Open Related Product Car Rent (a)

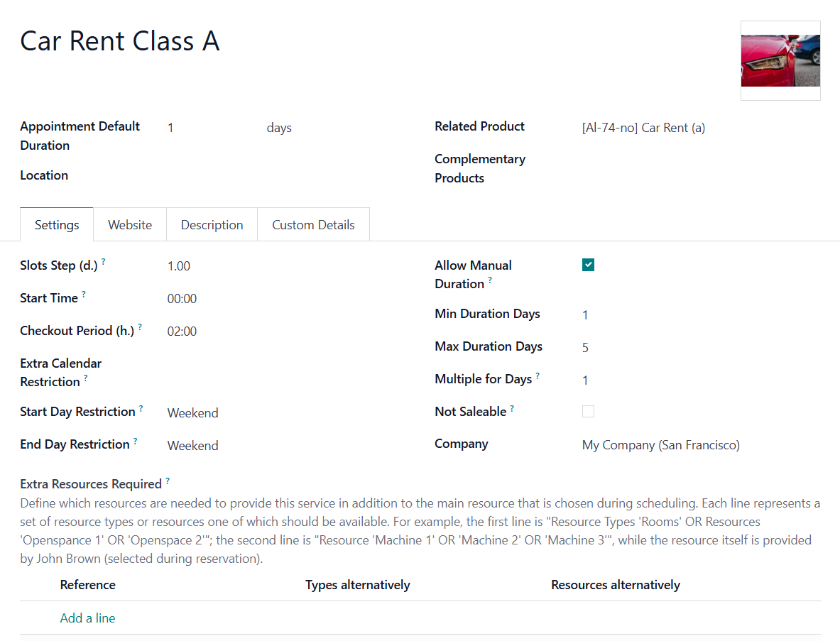point(643,128)
